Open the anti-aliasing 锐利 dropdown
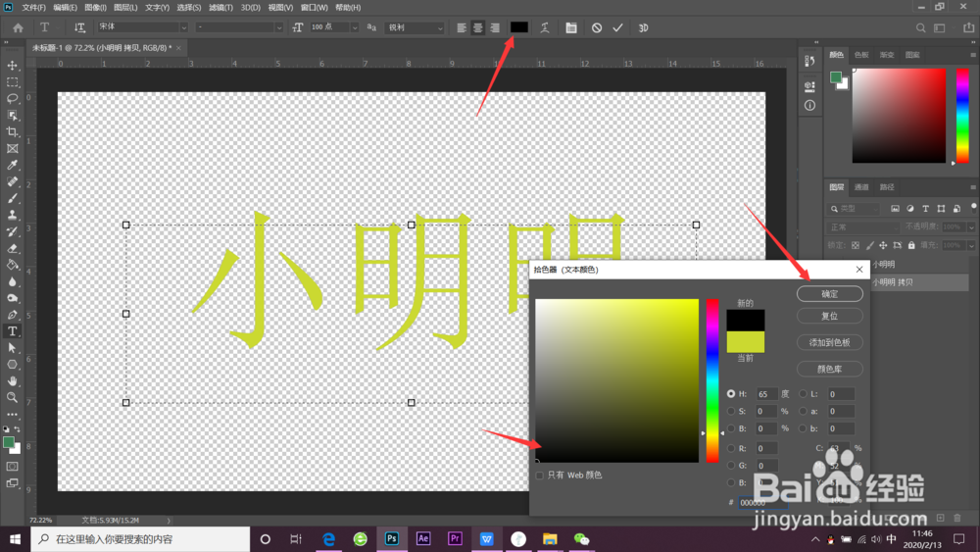Image resolution: width=980 pixels, height=552 pixels. 415,27
